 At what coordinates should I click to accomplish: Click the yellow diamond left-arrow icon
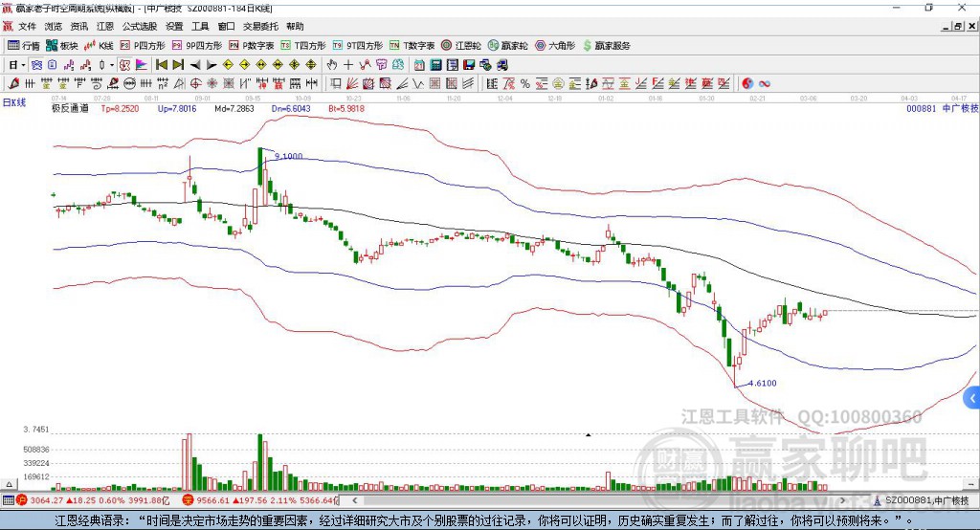click(228, 65)
